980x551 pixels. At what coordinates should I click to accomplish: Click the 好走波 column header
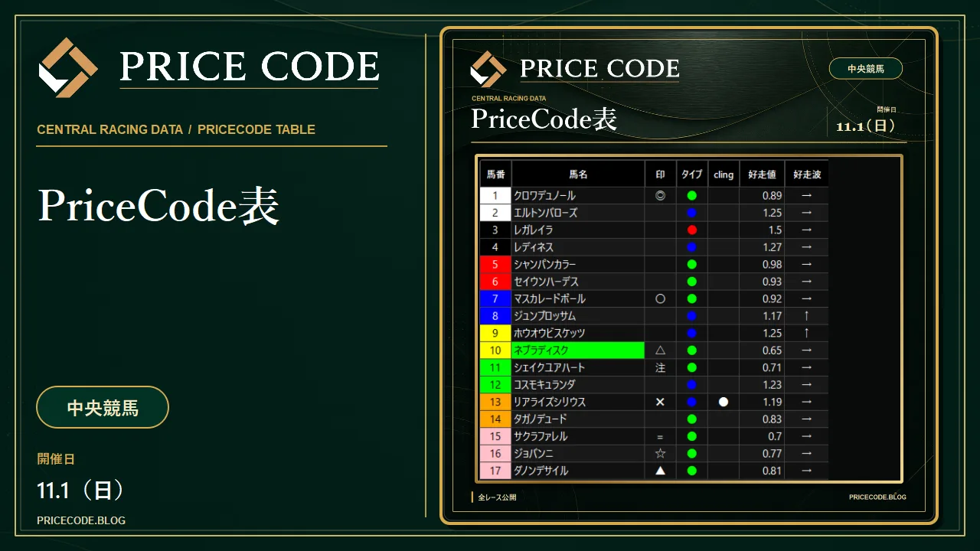pos(807,174)
